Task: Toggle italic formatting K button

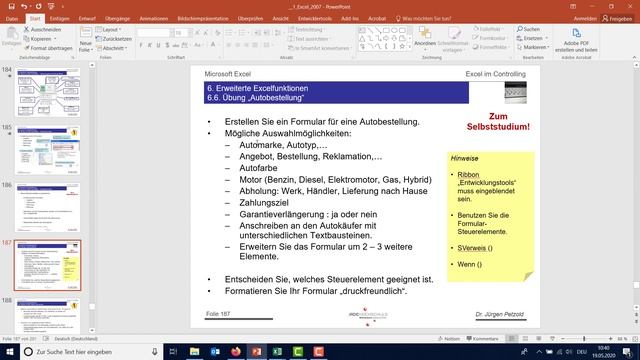Action: pyautogui.click(x=150, y=45)
